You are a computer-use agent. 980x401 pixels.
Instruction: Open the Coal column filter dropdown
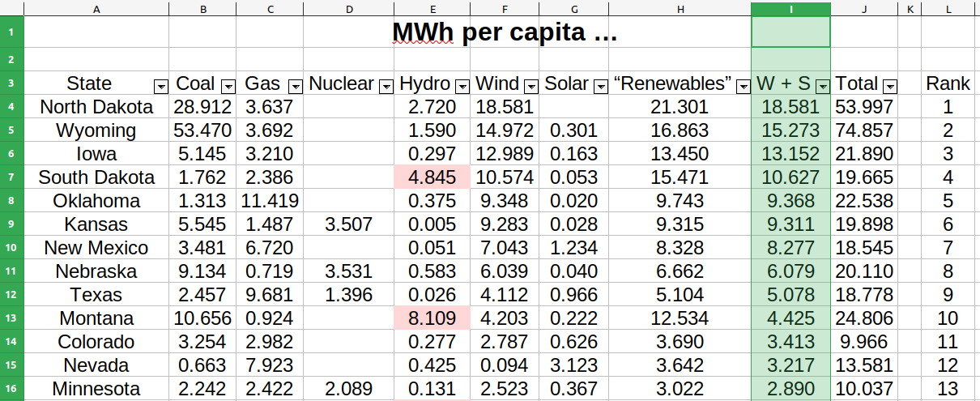point(228,86)
